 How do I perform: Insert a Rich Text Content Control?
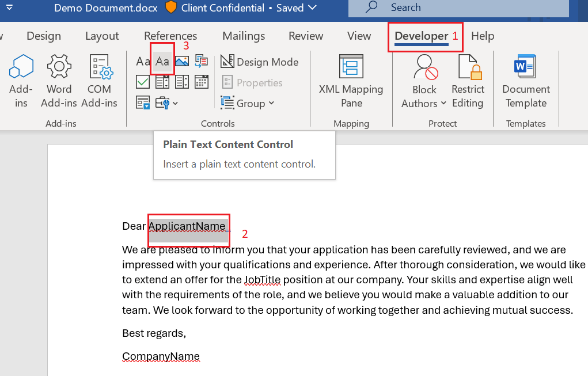[x=143, y=62]
